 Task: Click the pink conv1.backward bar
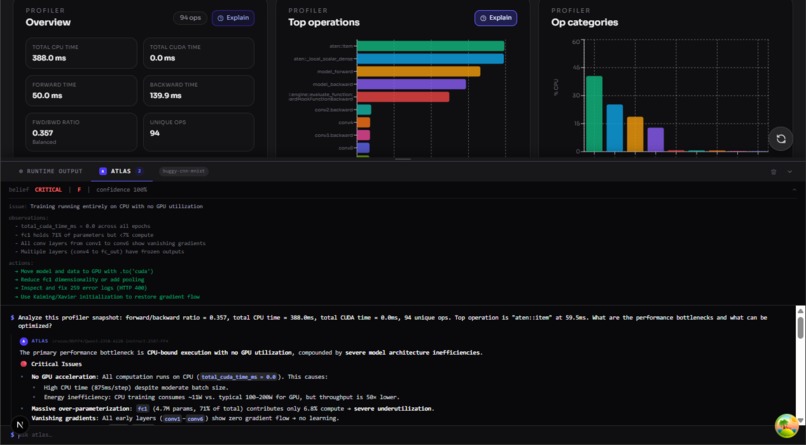[x=363, y=135]
